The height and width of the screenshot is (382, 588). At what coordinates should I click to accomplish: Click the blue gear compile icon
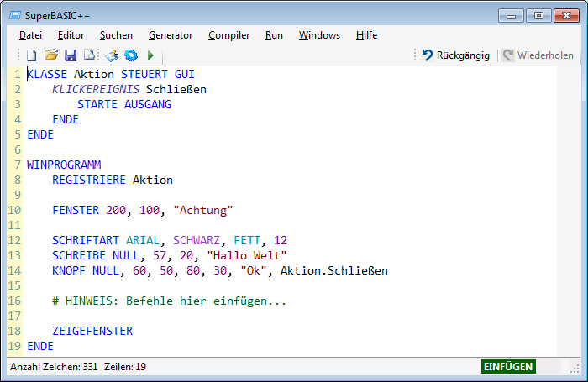(x=131, y=55)
